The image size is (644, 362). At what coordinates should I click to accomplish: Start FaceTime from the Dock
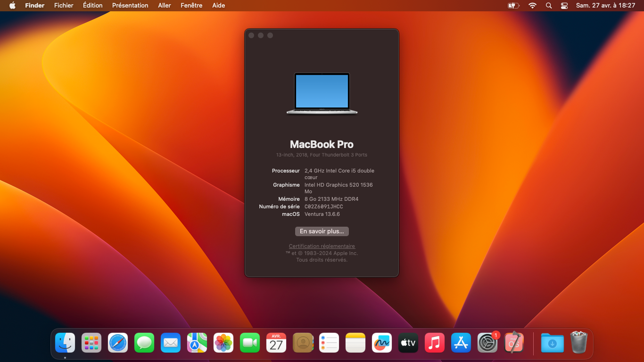(x=250, y=343)
